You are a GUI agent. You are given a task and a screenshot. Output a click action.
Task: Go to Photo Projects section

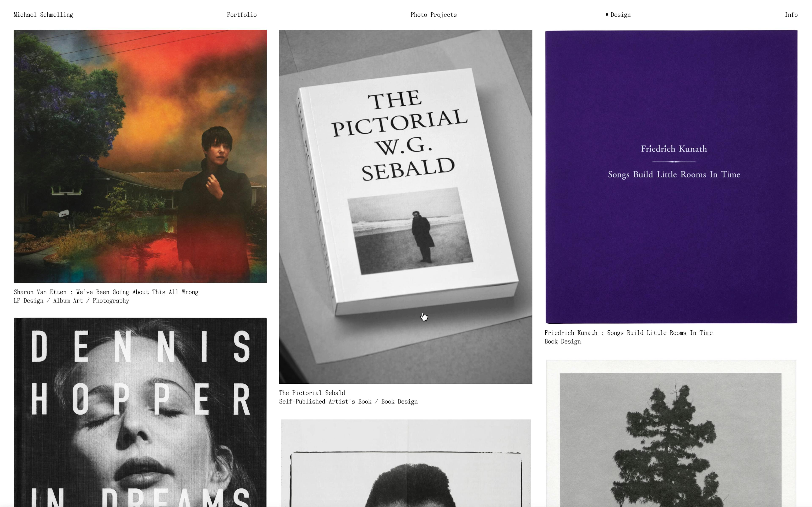433,15
